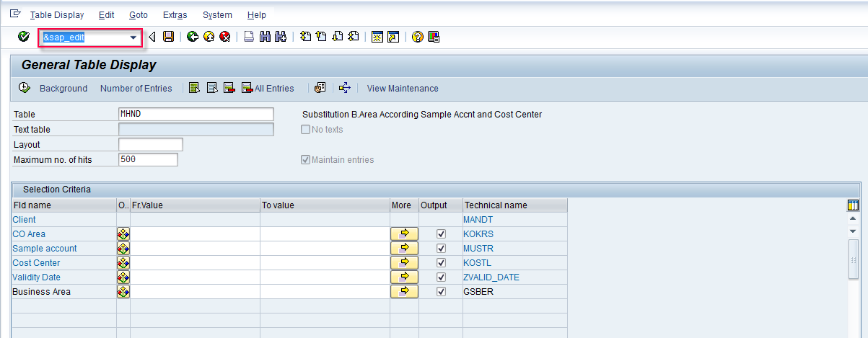Open the Goto menu
868x338 pixels.
pos(139,14)
